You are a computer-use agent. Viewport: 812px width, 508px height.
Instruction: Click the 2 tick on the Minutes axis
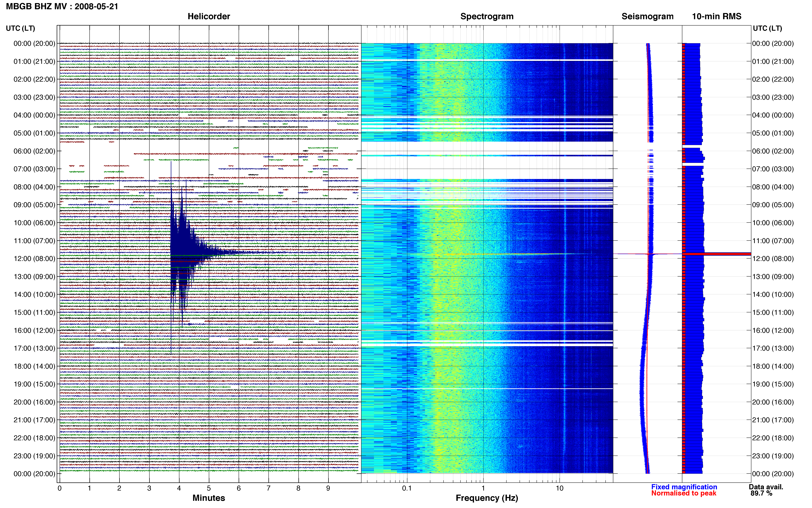119,488
